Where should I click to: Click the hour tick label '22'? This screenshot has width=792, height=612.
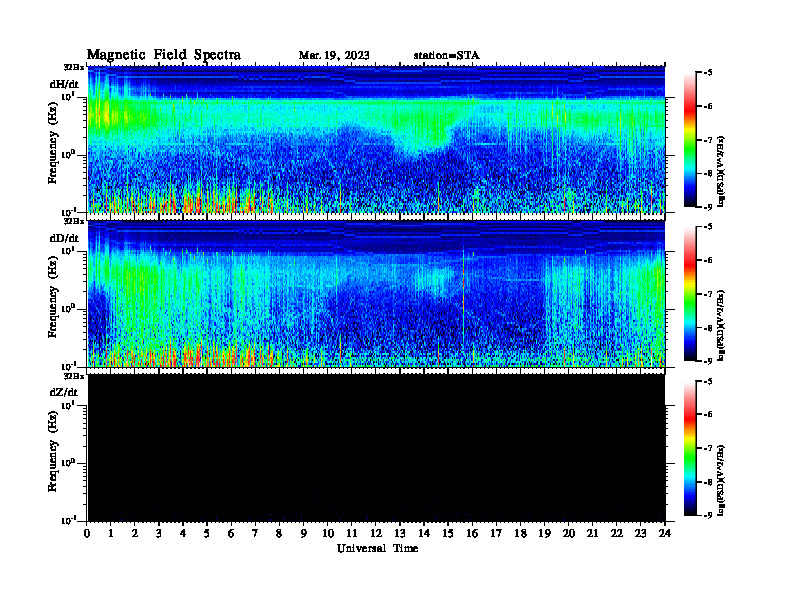point(616,533)
